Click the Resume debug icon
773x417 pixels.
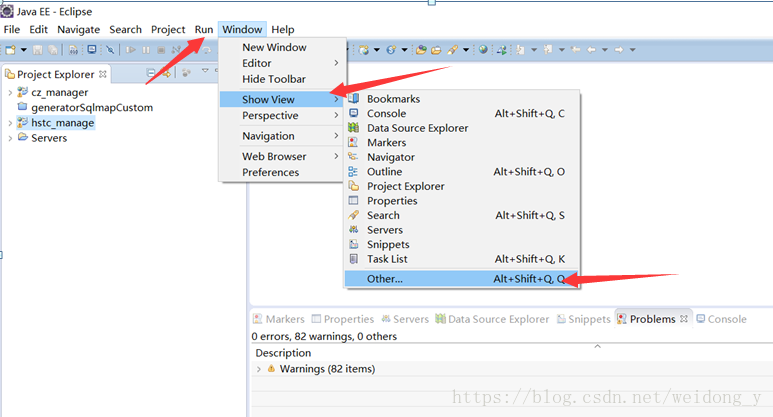coord(131,50)
